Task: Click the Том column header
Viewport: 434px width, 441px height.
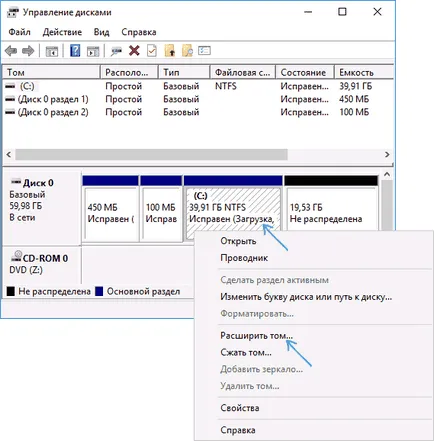Action: point(51,72)
